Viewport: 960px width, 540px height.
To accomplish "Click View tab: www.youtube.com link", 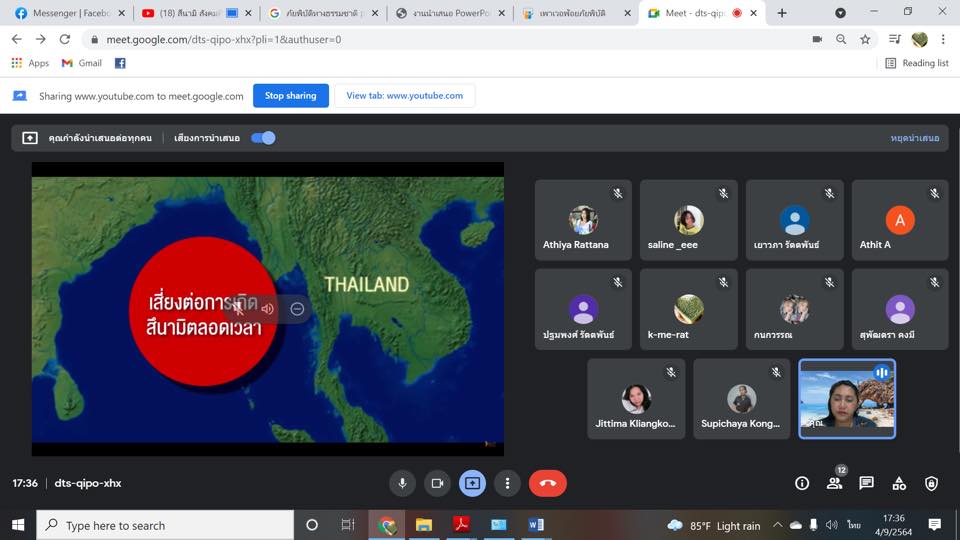I will point(405,96).
